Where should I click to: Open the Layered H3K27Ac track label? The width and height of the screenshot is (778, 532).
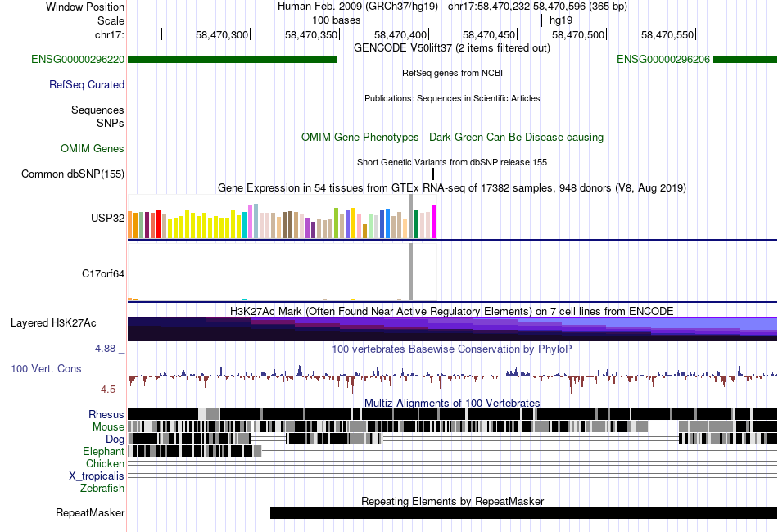(53, 323)
